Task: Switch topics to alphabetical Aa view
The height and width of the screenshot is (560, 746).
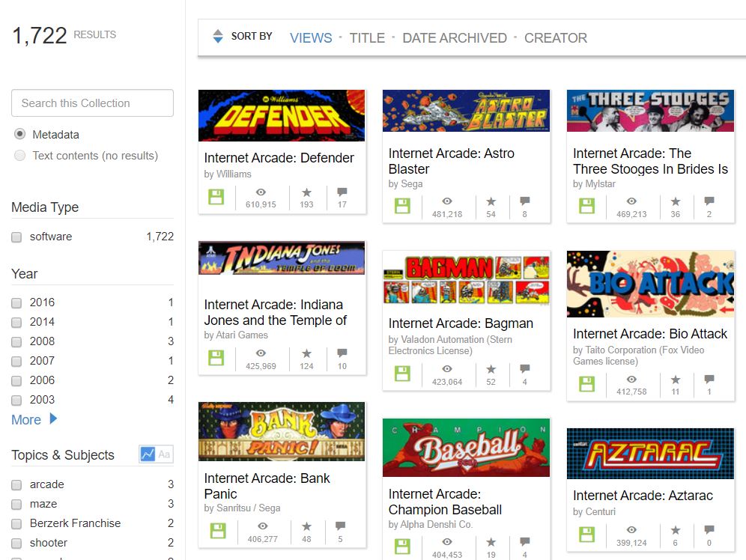Action: pyautogui.click(x=164, y=454)
